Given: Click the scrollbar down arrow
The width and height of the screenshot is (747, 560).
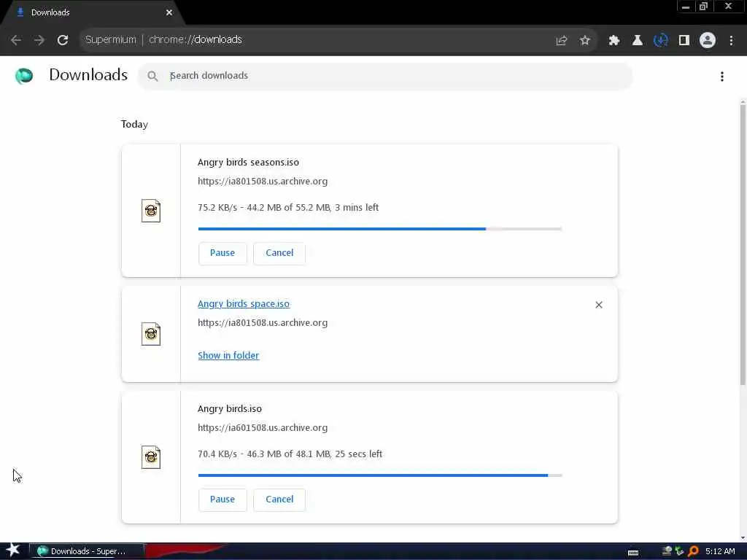Looking at the screenshot, I should click(x=743, y=538).
